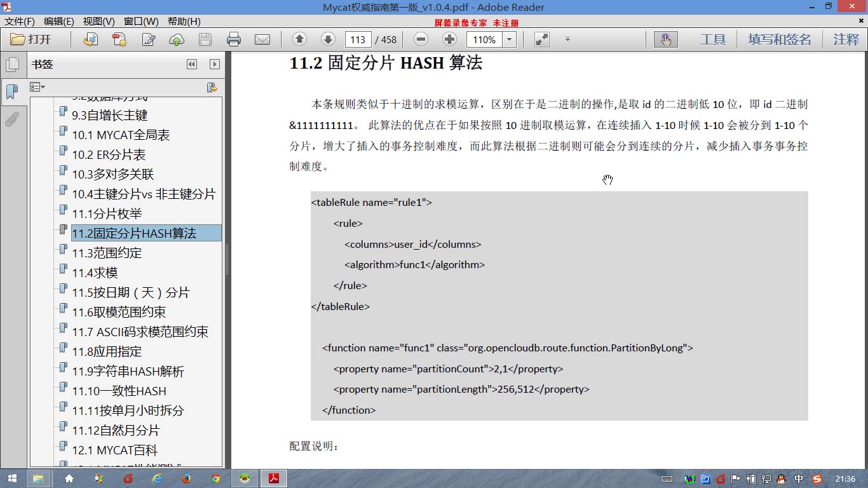Open Firefox from the taskbar
Screen dimensions: 868x488
click(x=186, y=478)
